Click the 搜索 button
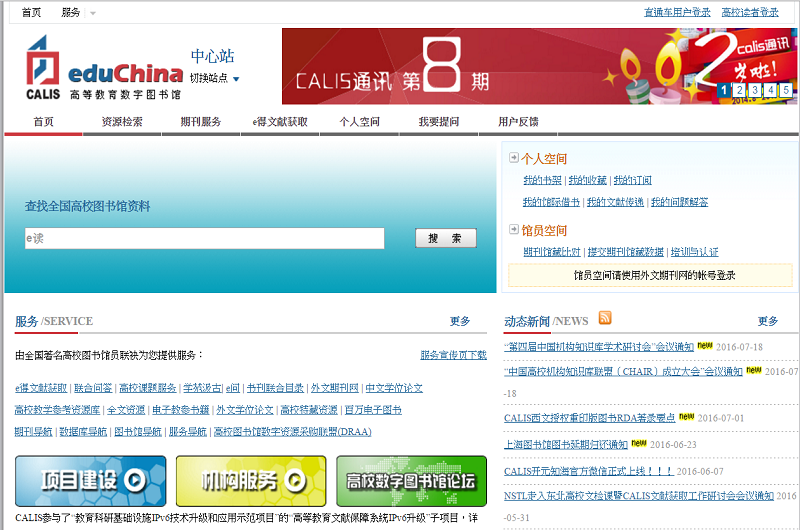The width and height of the screenshot is (800, 530). click(445, 238)
